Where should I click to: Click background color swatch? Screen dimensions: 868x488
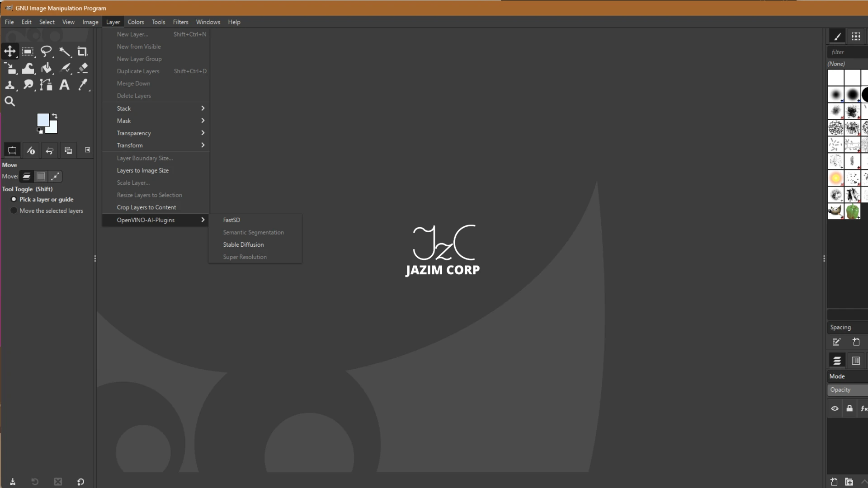click(x=53, y=128)
